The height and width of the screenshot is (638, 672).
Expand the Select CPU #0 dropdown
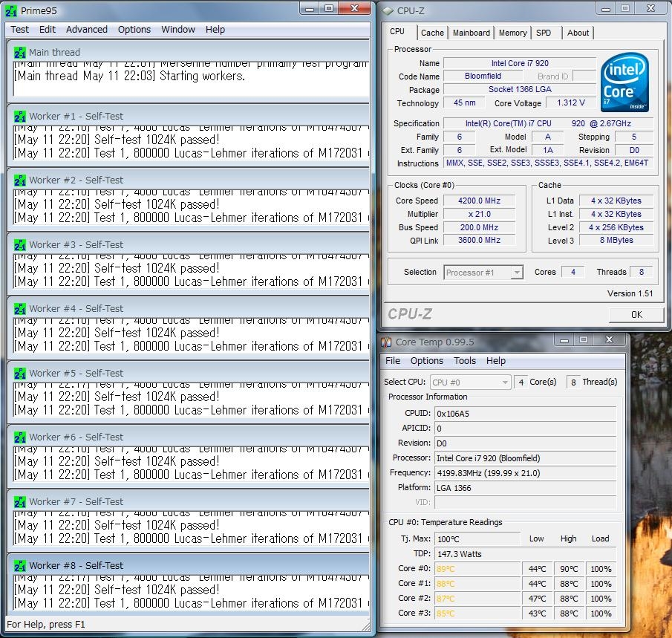tap(505, 382)
